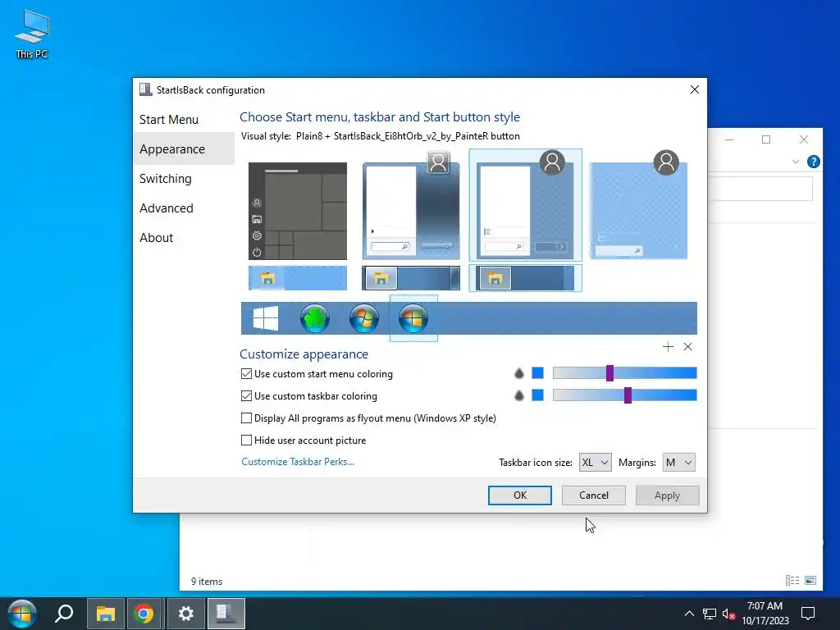The height and width of the screenshot is (630, 840).
Task: Choose the green clover start orb
Action: click(x=314, y=319)
